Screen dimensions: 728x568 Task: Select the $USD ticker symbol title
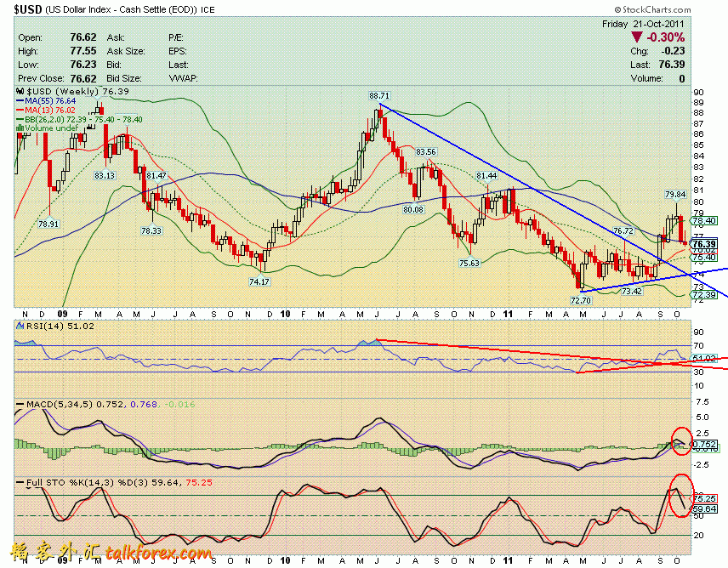[x=28, y=9]
